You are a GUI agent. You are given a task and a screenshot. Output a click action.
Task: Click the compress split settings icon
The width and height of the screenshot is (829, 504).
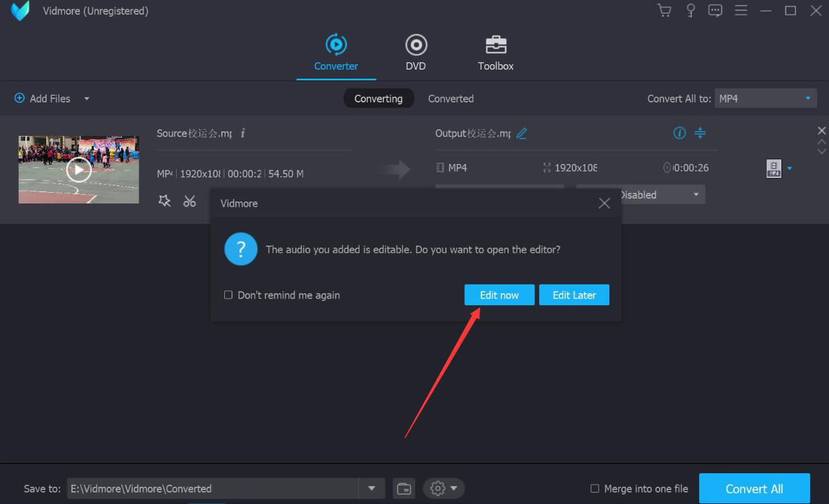tap(700, 133)
